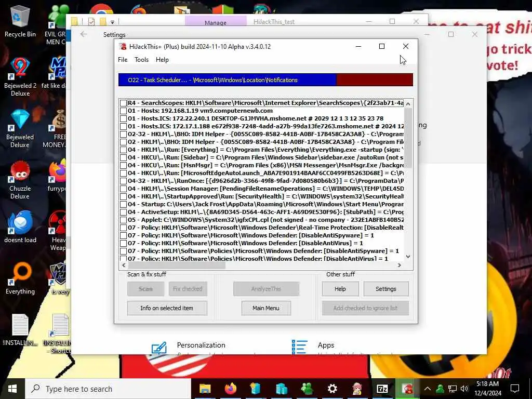Check the O4-32 RunOnce entry checkbox
Screen dimensions: 532x399
tap(123, 181)
